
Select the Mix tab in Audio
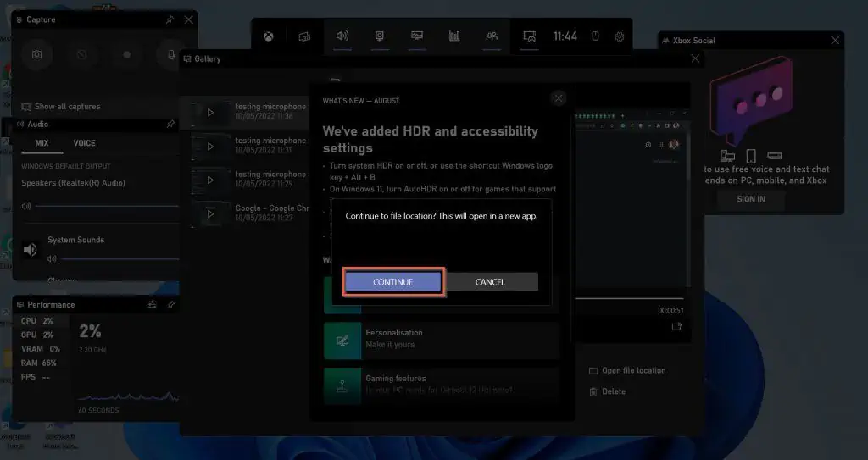point(42,143)
